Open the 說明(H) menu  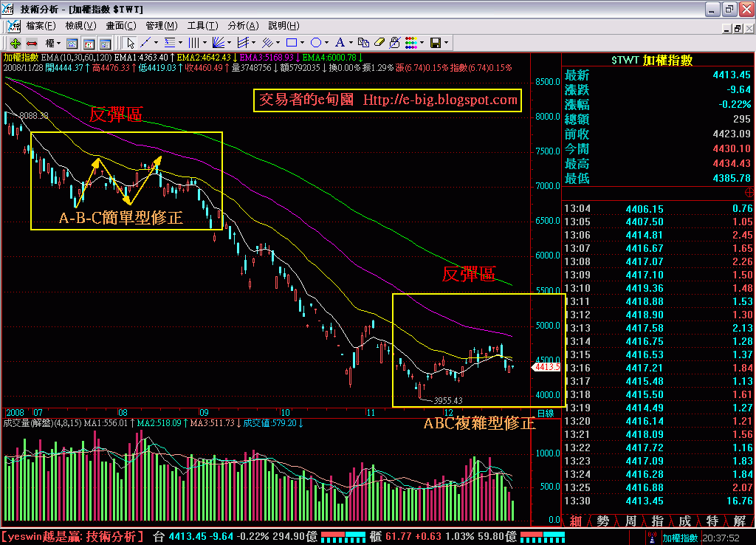pos(284,26)
